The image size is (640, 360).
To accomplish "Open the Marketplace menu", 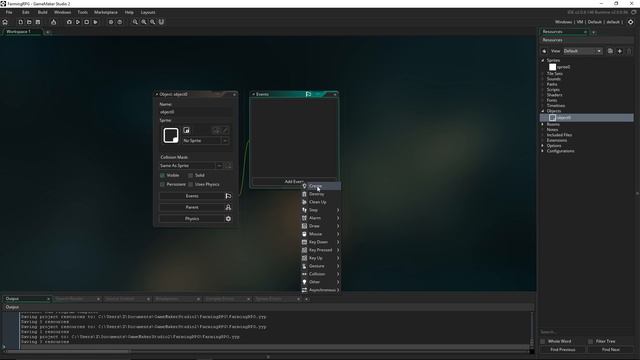I will pos(106,12).
